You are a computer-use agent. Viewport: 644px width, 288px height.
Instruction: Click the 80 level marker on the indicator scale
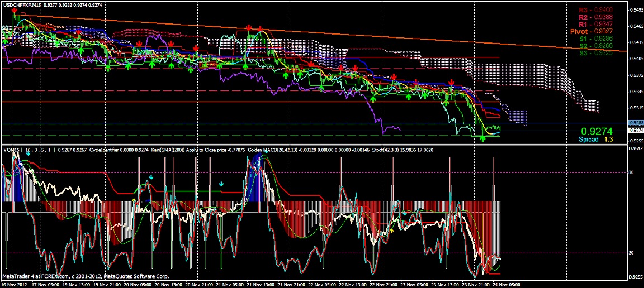[632, 173]
